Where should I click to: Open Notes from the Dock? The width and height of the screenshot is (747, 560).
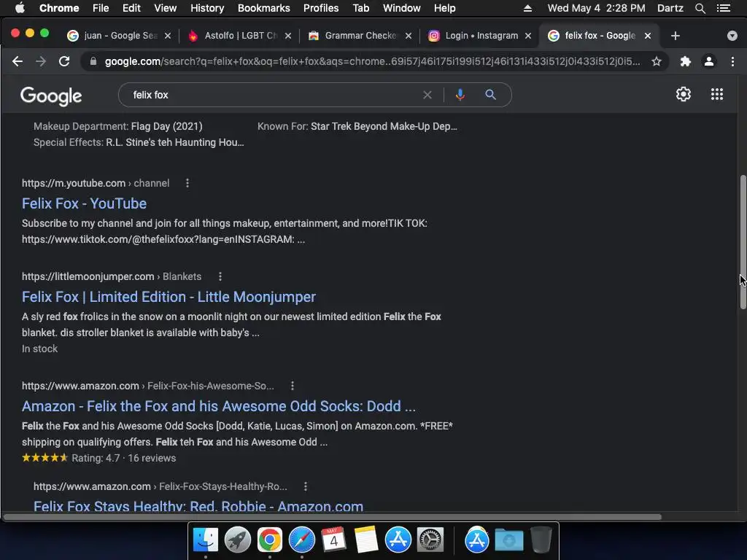pos(366,540)
